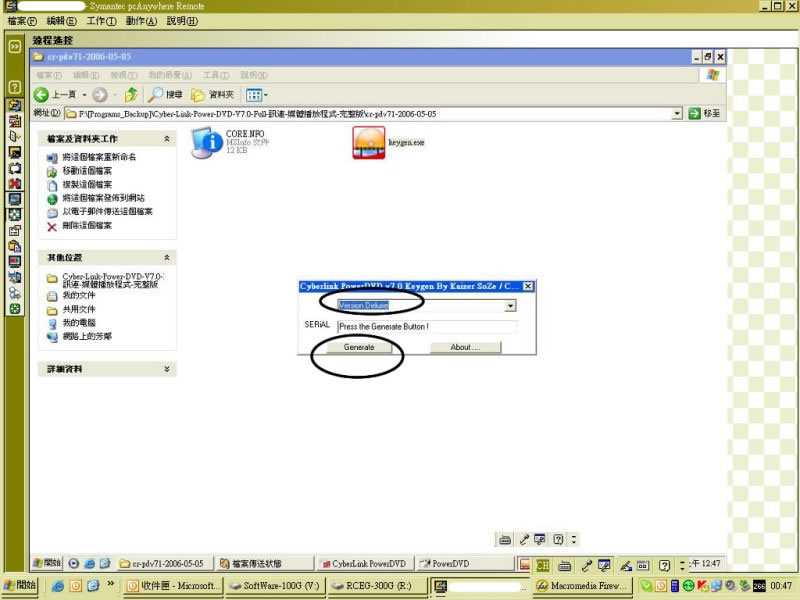Viewport: 800px width, 600px height.
Task: Open 共用文件 under 其他位置
Action: click(79, 309)
